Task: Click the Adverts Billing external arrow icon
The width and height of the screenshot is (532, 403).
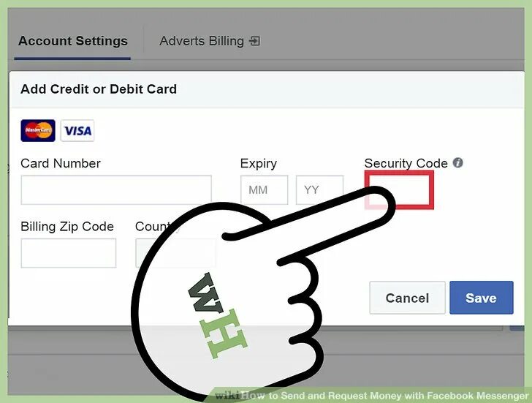Action: click(254, 41)
